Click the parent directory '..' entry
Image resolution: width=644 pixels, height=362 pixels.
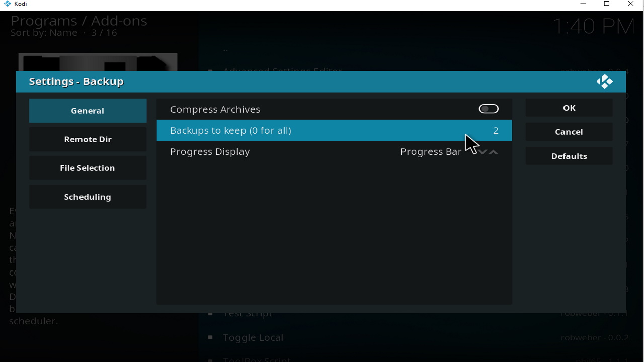point(226,49)
